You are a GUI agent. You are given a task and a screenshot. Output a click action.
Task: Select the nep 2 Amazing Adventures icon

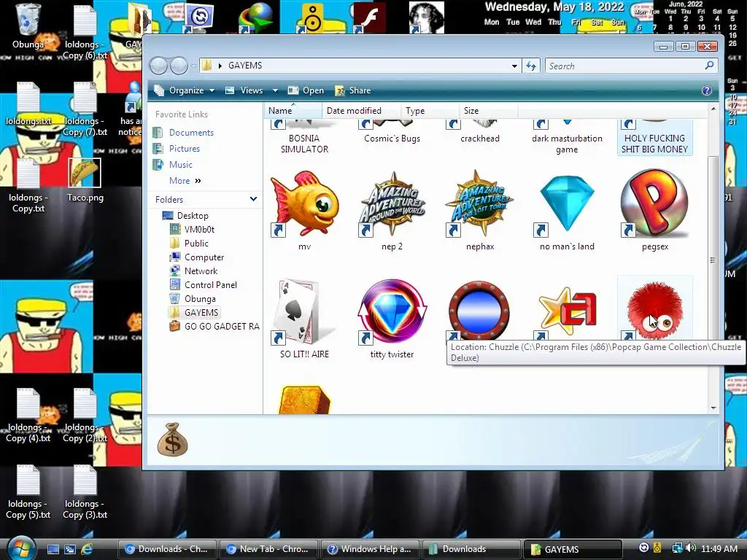point(392,205)
